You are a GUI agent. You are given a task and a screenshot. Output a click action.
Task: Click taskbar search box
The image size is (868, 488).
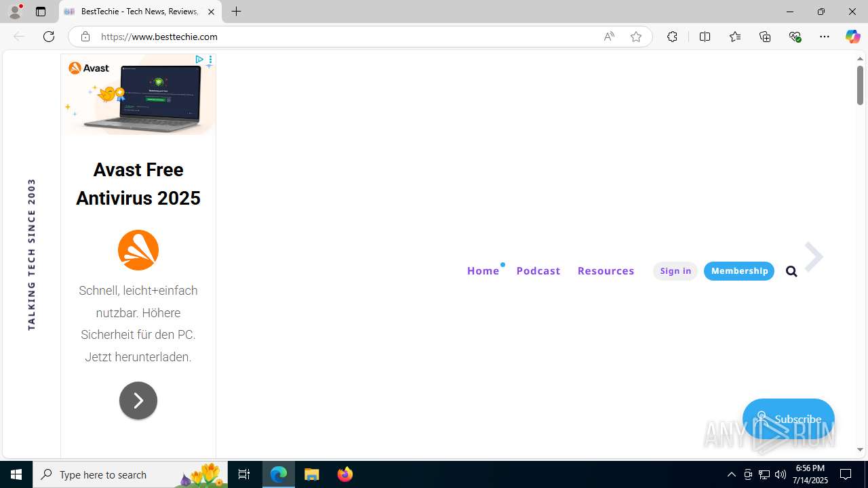coord(130,474)
